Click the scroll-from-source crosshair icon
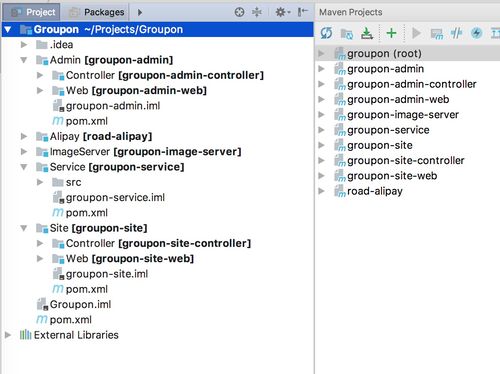The height and width of the screenshot is (374, 500). [239, 12]
